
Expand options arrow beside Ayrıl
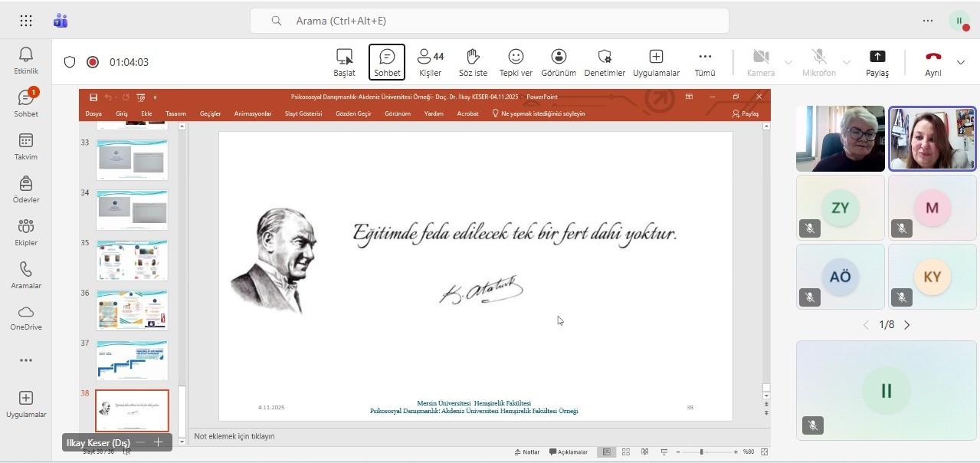pos(961,62)
